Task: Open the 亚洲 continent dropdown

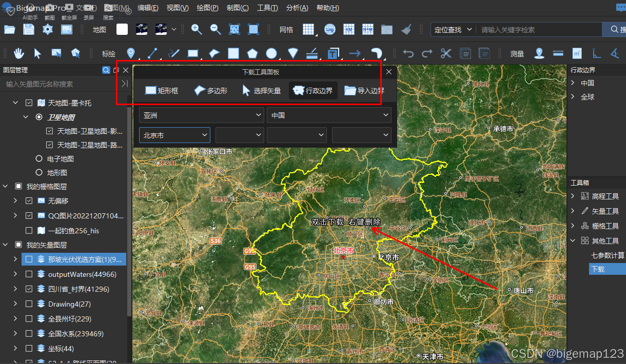Action: (x=202, y=115)
